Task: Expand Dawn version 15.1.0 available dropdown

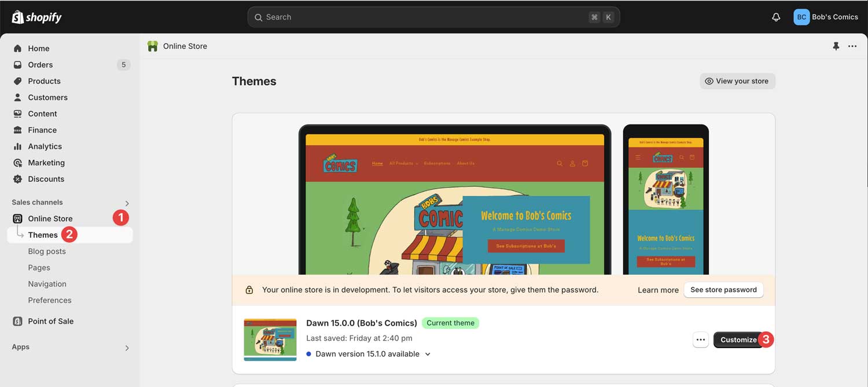Action: [x=428, y=354]
